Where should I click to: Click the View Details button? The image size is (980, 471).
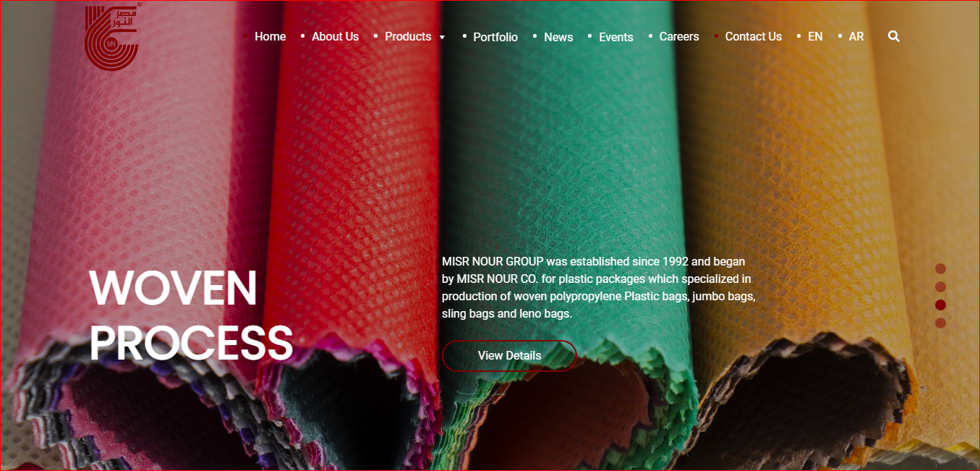pos(509,355)
